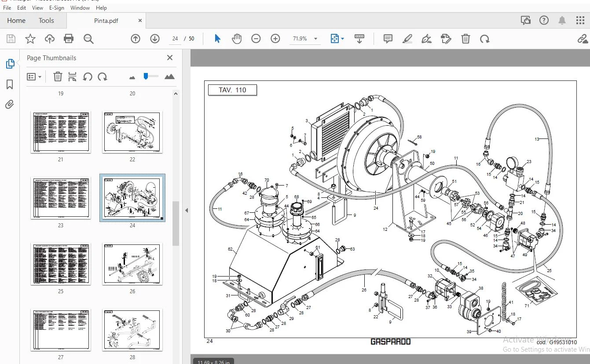The image size is (590, 364).
Task: Switch to the Tools tab
Action: coord(46,20)
